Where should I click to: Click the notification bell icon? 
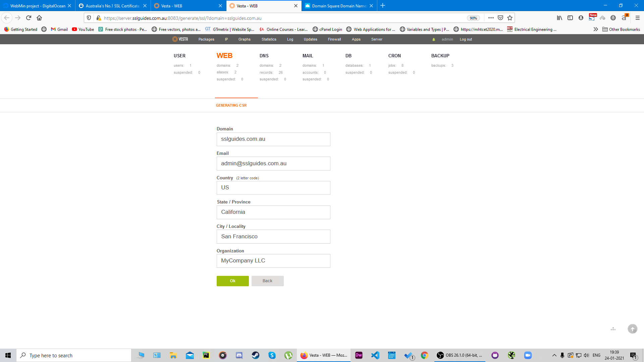(434, 39)
